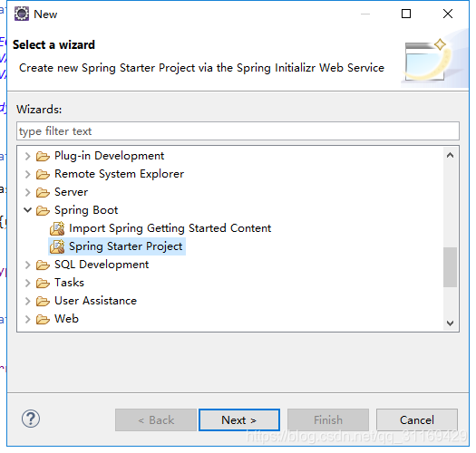The image size is (476, 453).
Task: Click the SQL Development folder icon
Action: click(x=43, y=265)
